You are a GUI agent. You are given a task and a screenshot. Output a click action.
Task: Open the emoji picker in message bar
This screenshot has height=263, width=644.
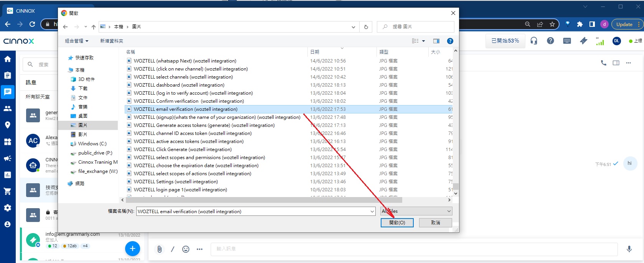click(x=186, y=249)
